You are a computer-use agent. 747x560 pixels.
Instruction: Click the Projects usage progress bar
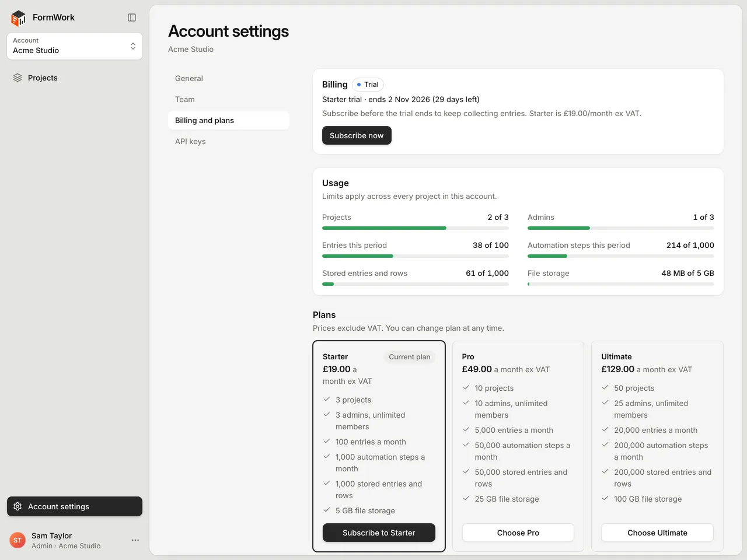pyautogui.click(x=416, y=228)
